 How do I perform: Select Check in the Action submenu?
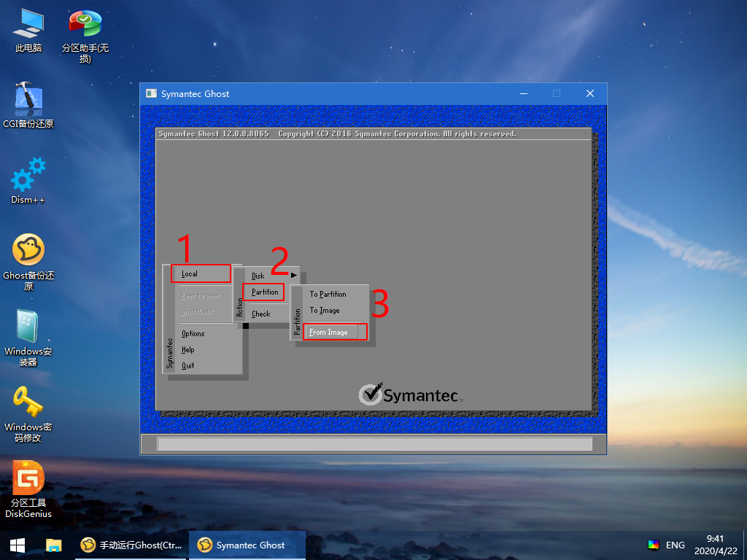tap(260, 314)
